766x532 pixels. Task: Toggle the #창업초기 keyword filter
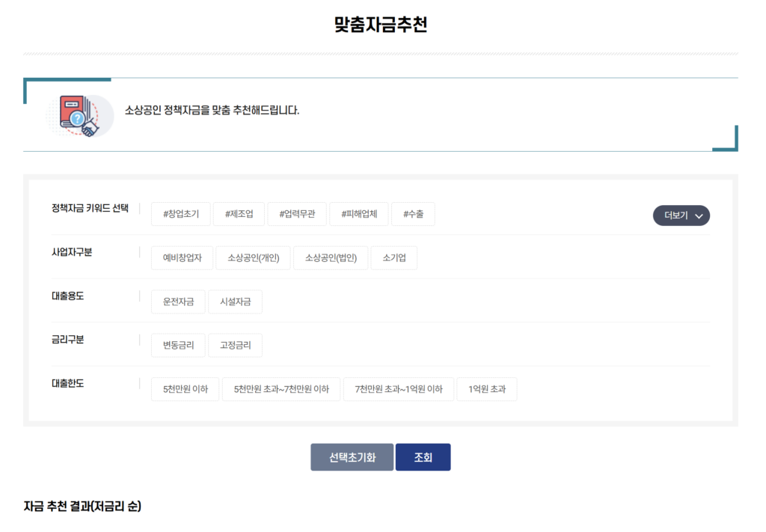181,214
